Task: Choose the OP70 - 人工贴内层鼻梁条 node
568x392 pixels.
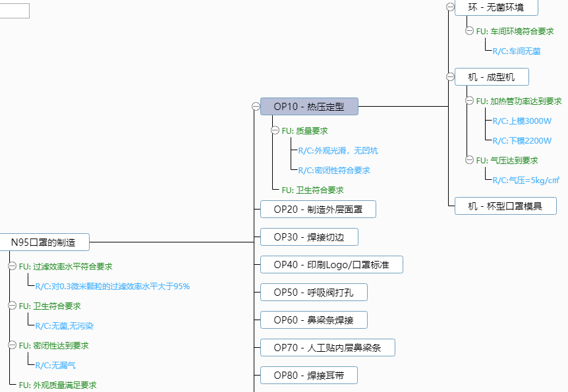Action: coord(327,348)
